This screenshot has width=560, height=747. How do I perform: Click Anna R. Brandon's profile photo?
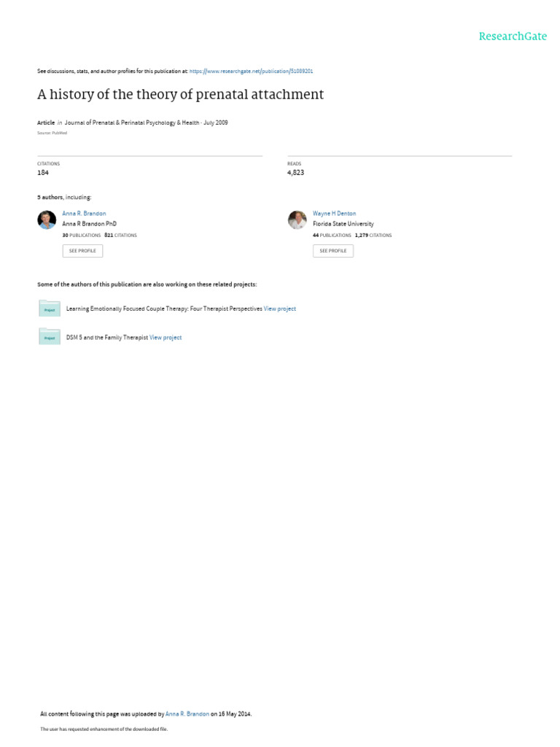(x=47, y=220)
